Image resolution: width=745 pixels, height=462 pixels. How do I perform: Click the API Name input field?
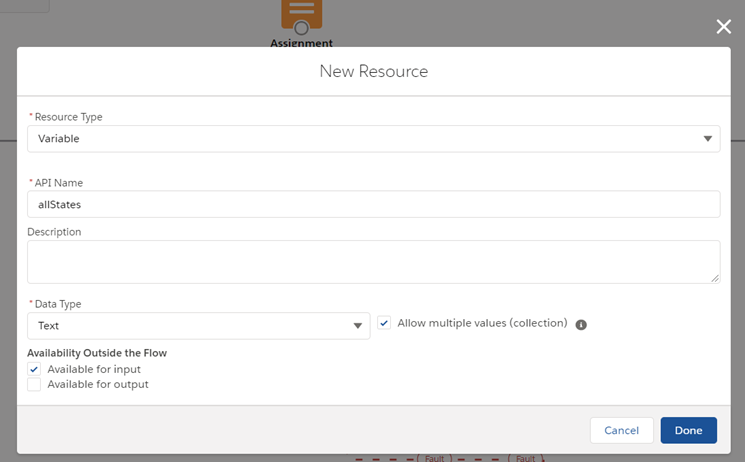pyautogui.click(x=373, y=204)
